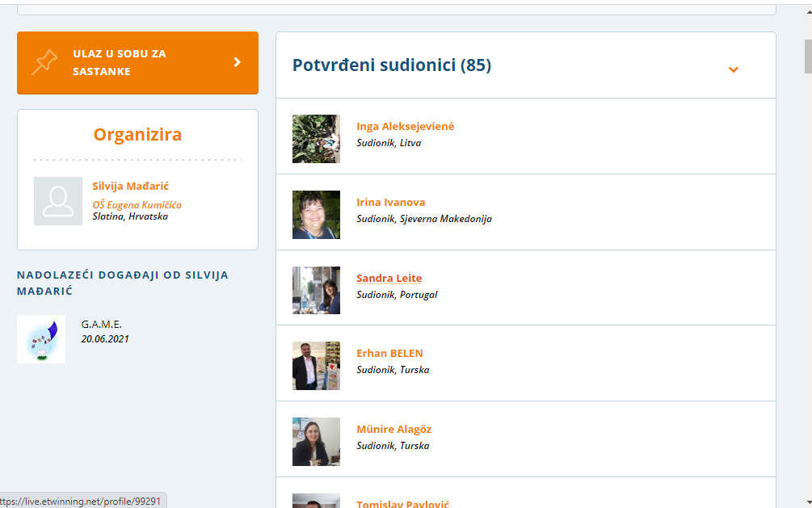Open Silvija Mađarić organizer profile link
Screen dimensions: 812x508
(131, 186)
